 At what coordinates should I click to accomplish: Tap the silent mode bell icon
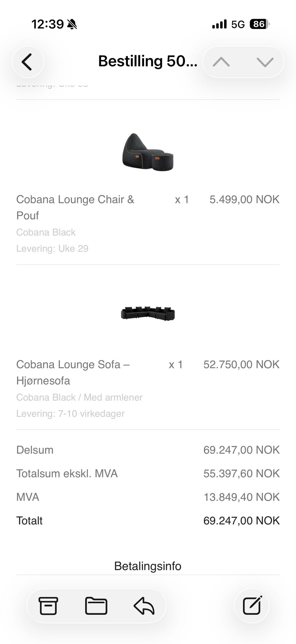(72, 24)
